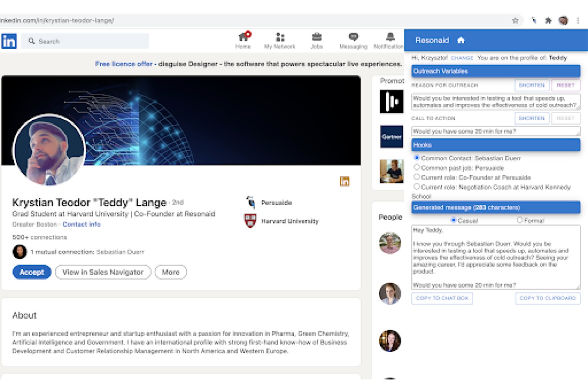Collapse the Hooks section header
This screenshot has height=392, width=588.
[496, 145]
